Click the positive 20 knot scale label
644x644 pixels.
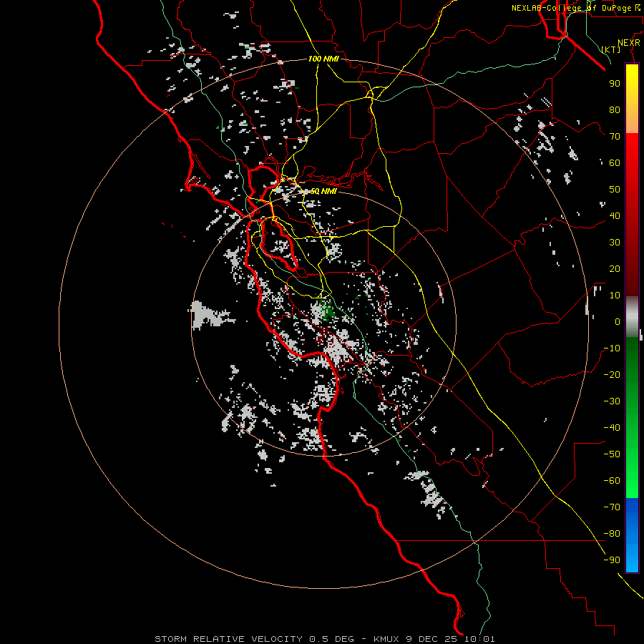point(615,268)
